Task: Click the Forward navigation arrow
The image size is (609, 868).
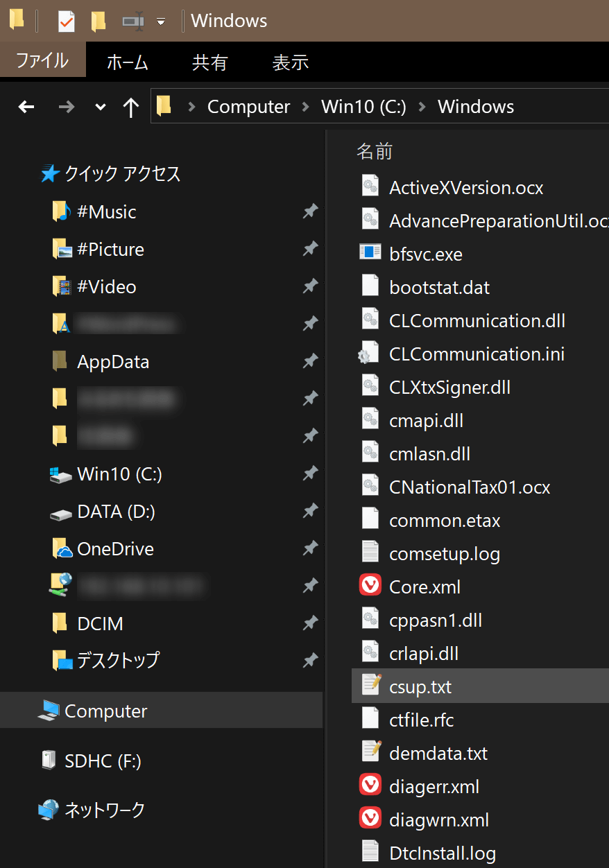Action: coord(67,107)
